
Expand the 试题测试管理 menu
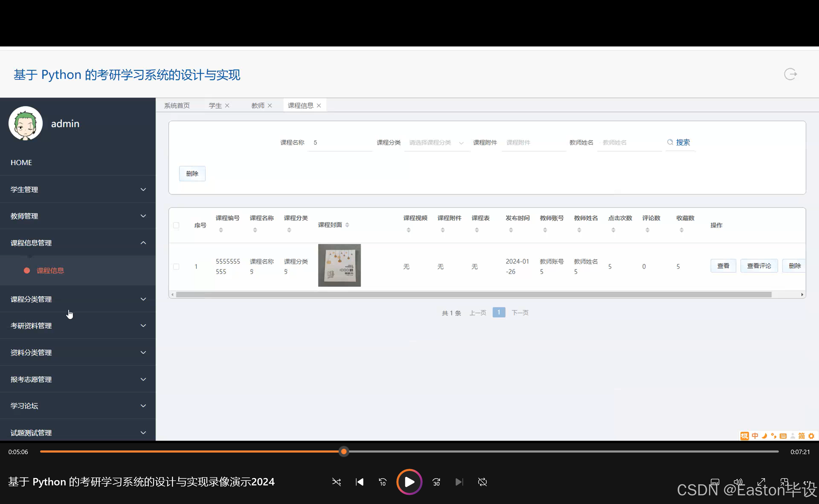click(78, 433)
